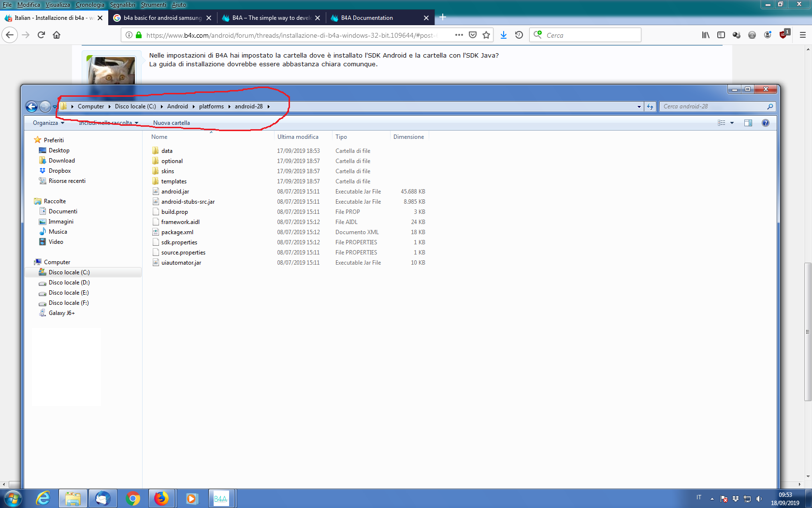Select the build.prop file

tap(174, 212)
